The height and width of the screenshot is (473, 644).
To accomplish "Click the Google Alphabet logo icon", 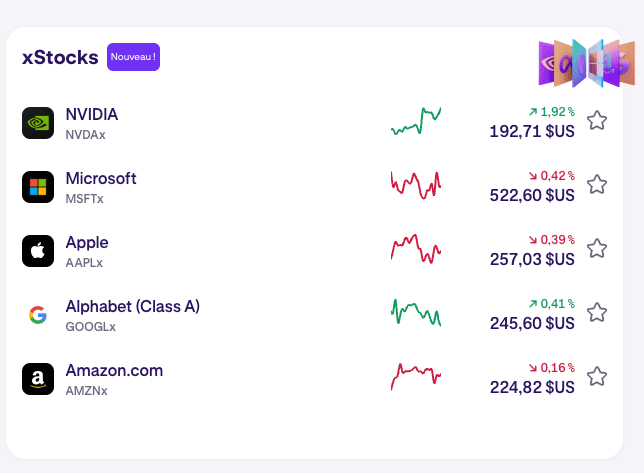I will point(38,315).
